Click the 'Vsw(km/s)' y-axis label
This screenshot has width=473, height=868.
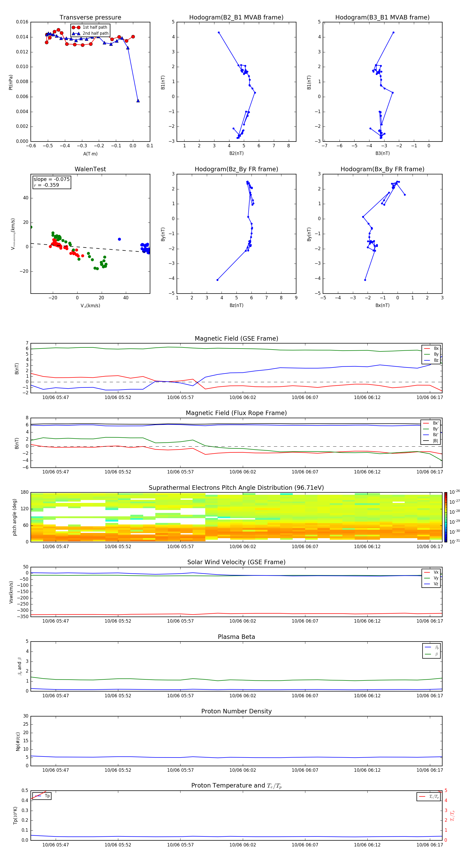click(x=11, y=592)
